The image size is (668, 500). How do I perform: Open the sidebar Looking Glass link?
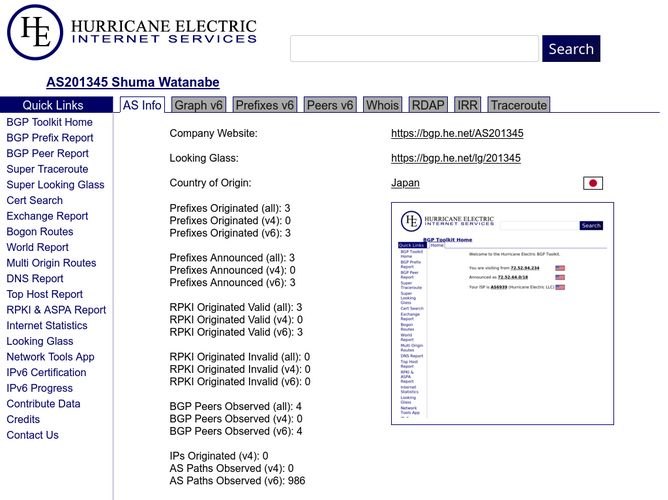[x=40, y=341]
